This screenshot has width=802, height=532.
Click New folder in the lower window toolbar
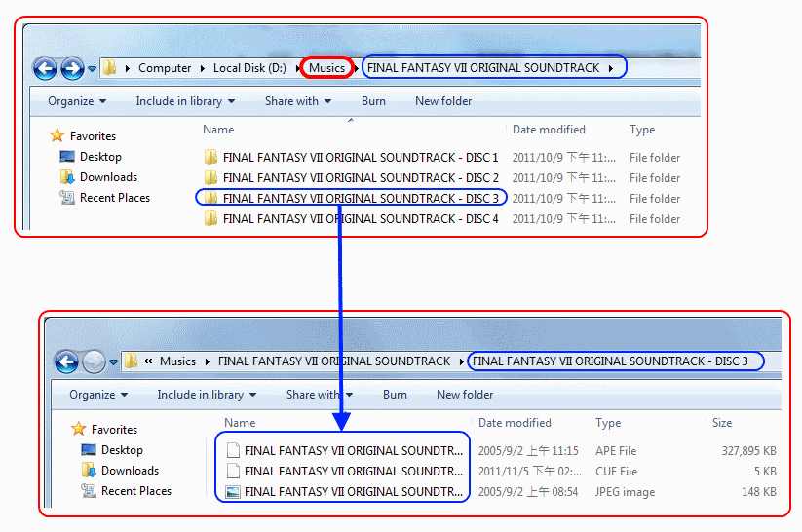(465, 395)
